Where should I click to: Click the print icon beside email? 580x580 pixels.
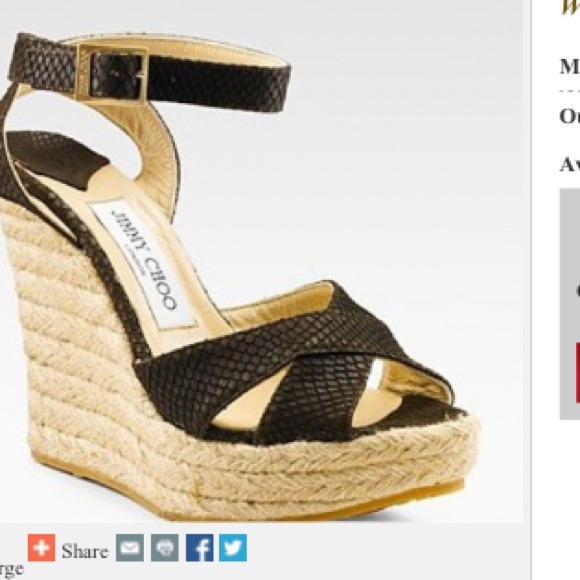pos(165,547)
